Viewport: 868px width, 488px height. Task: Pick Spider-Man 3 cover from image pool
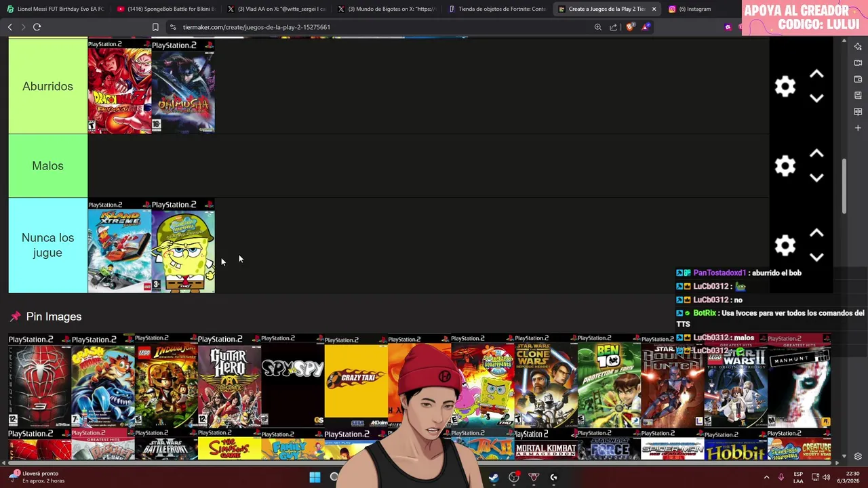pos(39,381)
